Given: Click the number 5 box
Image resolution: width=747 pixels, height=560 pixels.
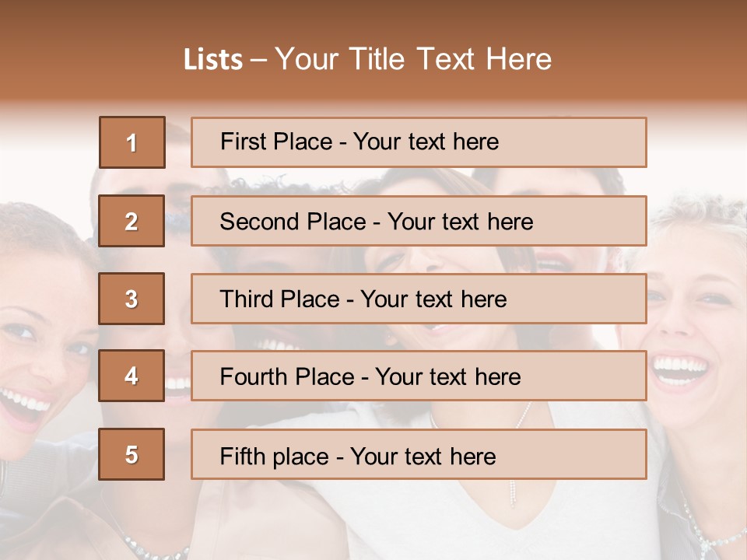Looking at the screenshot, I should click(132, 454).
